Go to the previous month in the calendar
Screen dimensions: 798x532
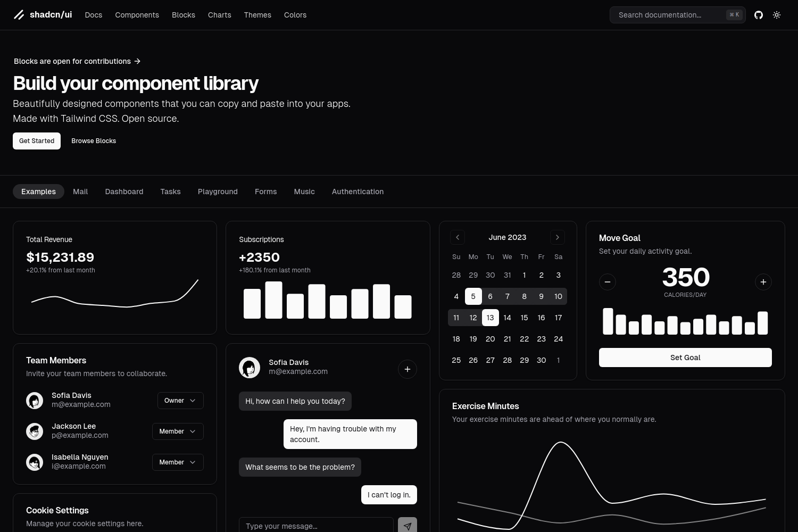[458, 237]
